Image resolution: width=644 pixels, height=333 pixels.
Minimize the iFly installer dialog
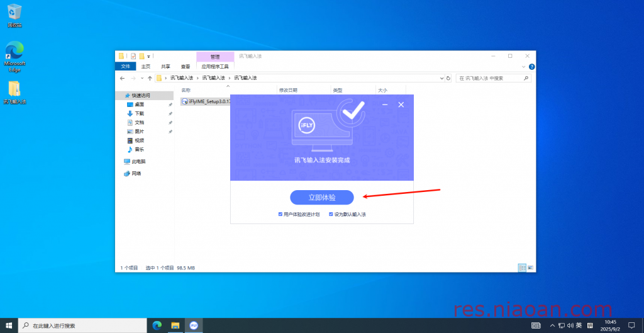[385, 105]
